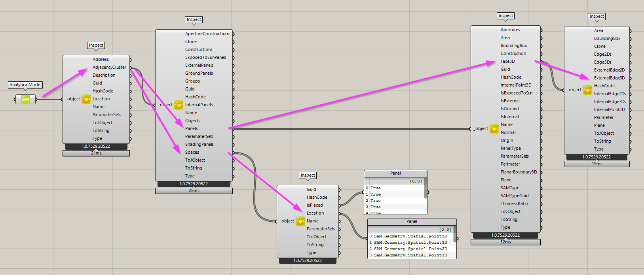The height and width of the screenshot is (275, 644).
Task: Select the header of the True values Panel
Action: click(x=395, y=173)
